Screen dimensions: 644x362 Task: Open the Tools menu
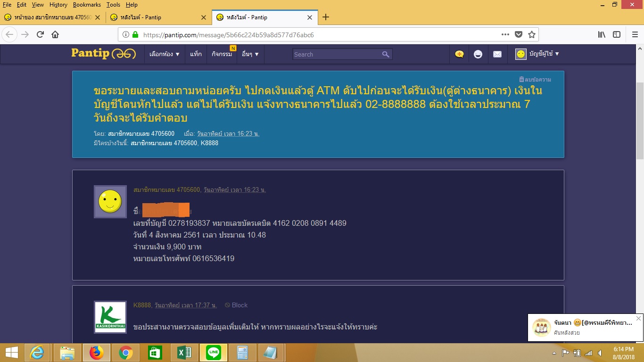point(113,5)
